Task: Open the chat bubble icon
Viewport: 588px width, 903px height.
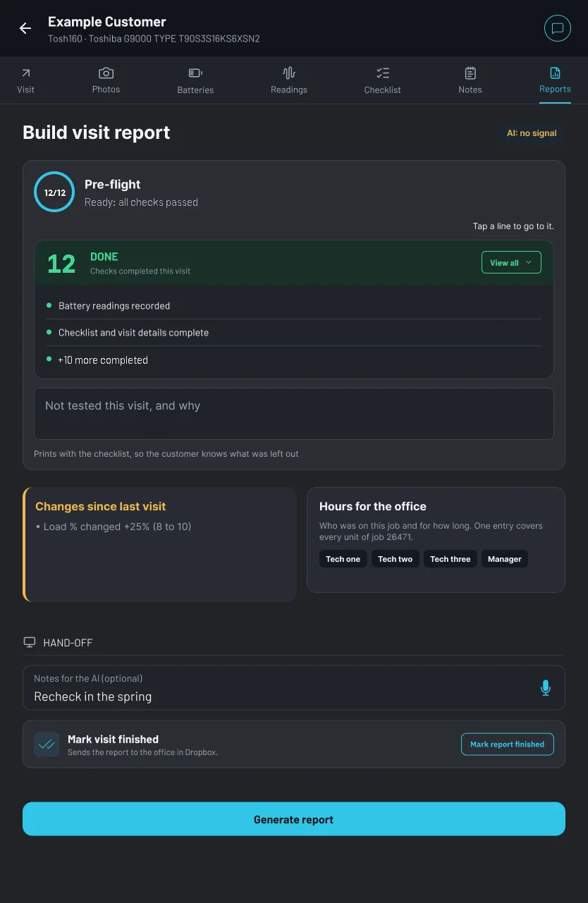Action: pos(558,28)
